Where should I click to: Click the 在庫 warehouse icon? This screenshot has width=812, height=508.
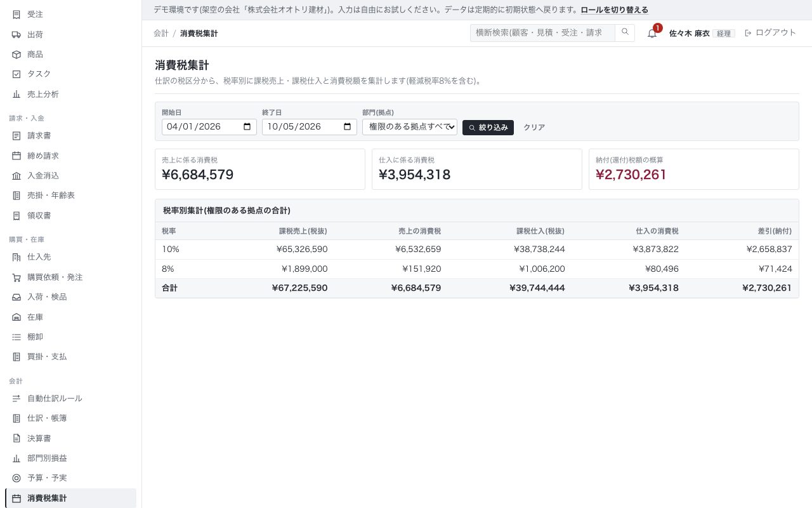pyautogui.click(x=16, y=317)
